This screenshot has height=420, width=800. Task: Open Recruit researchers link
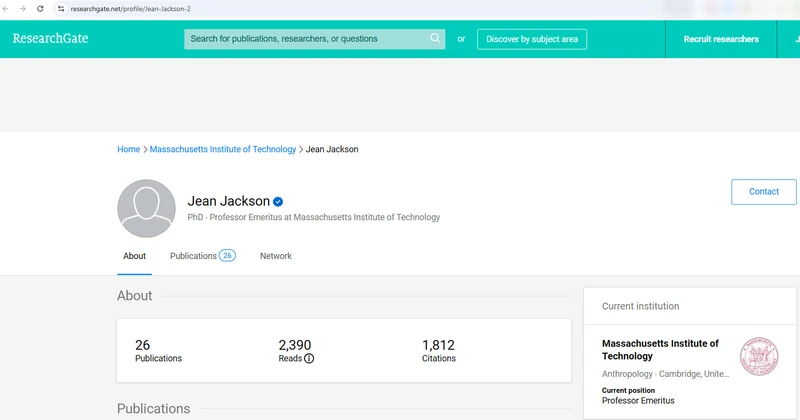(x=721, y=39)
